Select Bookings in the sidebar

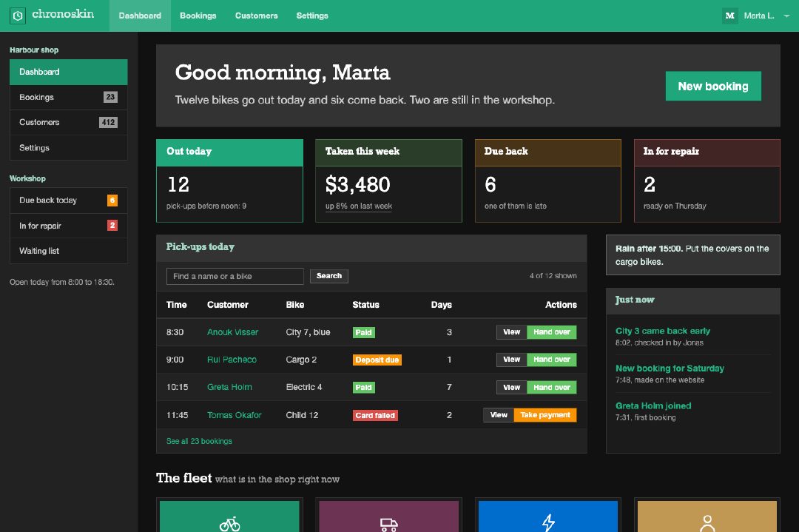coord(68,98)
